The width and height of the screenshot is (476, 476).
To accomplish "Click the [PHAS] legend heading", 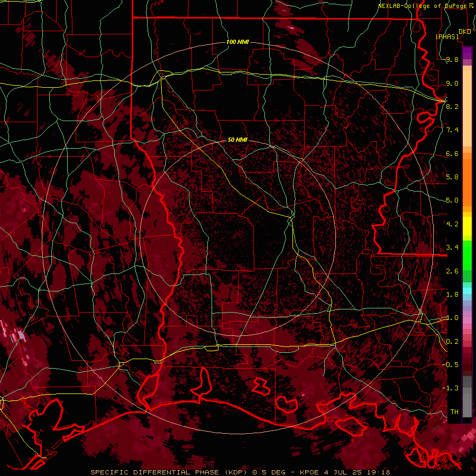I will pos(447,37).
